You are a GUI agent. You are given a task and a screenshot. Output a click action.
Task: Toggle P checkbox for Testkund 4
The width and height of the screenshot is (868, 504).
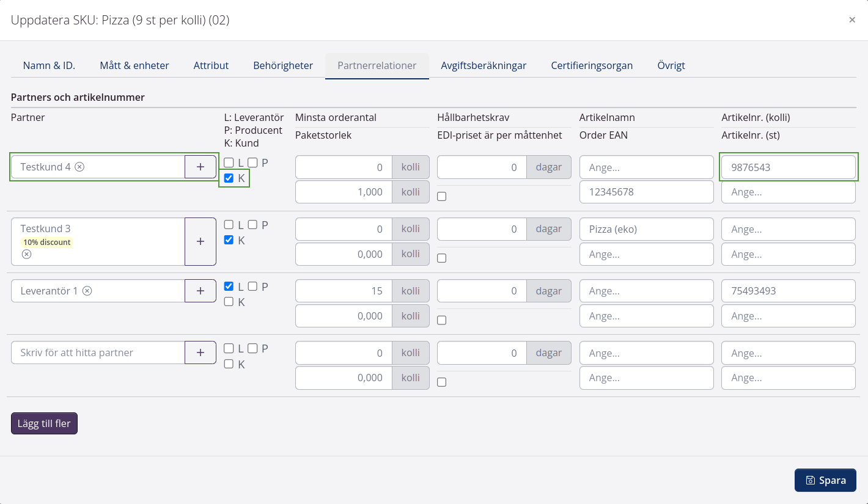(x=252, y=163)
